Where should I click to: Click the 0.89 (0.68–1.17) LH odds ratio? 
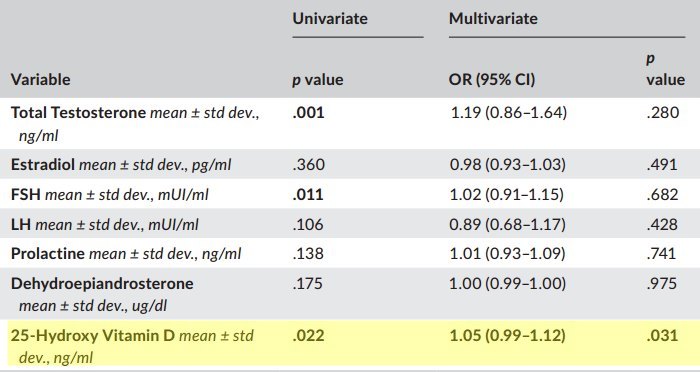click(x=508, y=224)
